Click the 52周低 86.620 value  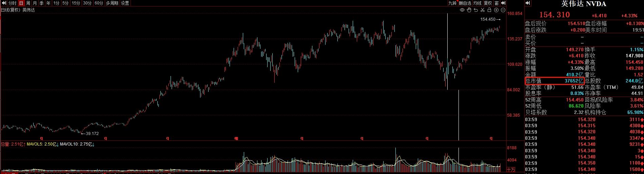pyautogui.click(x=576, y=106)
